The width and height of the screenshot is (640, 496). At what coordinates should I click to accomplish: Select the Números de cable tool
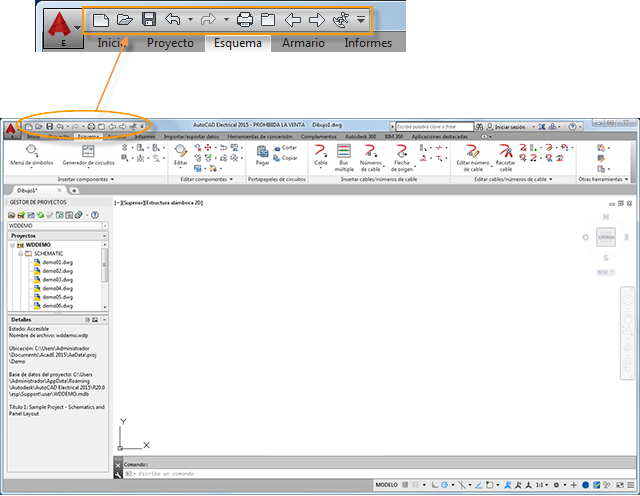(x=370, y=158)
